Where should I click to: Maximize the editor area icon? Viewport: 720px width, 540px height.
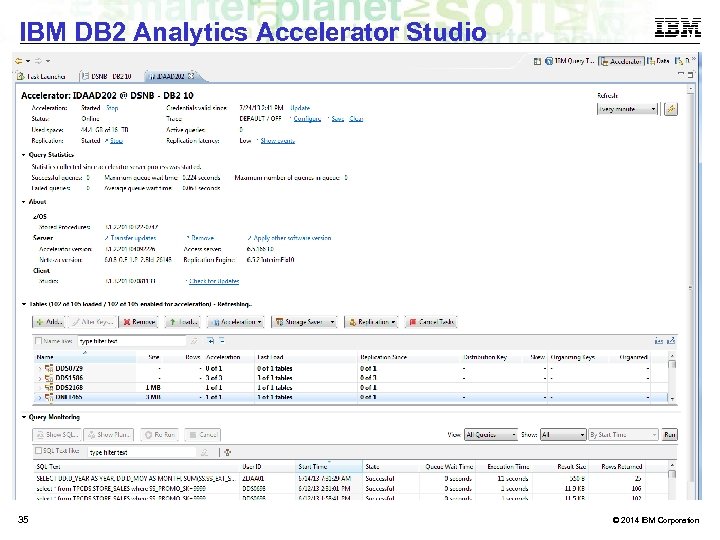pyautogui.click(x=690, y=74)
